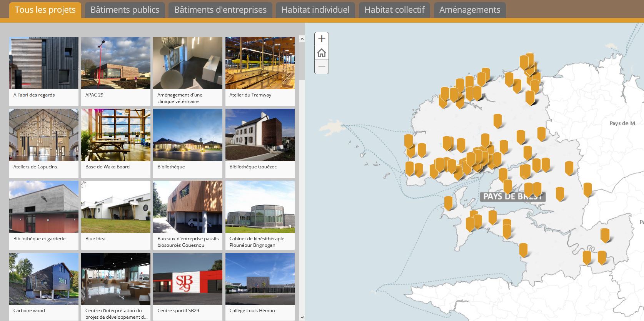Switch to Habitat individuel tab
Viewport: 644px width, 321px height.
click(315, 10)
